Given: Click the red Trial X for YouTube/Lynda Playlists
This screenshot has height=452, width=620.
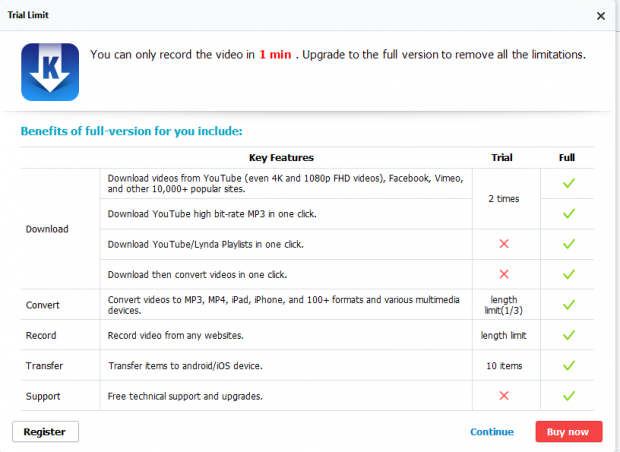Looking at the screenshot, I should point(503,244).
